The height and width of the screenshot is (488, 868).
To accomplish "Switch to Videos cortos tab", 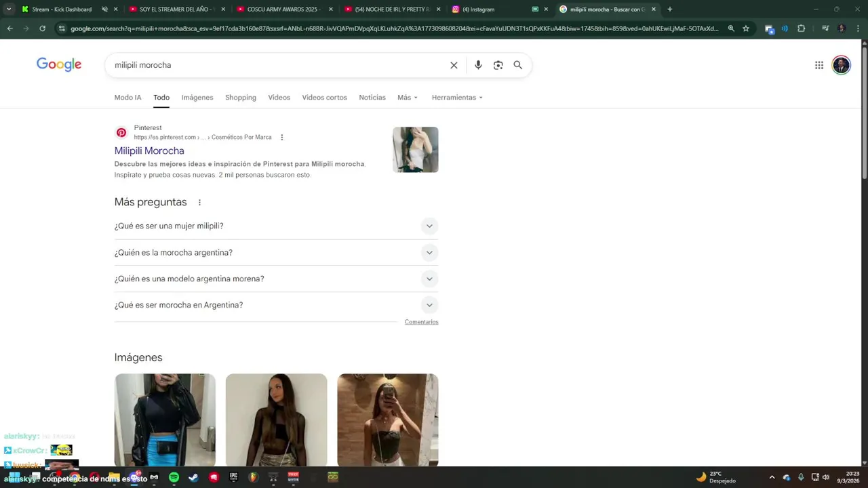I will [324, 98].
